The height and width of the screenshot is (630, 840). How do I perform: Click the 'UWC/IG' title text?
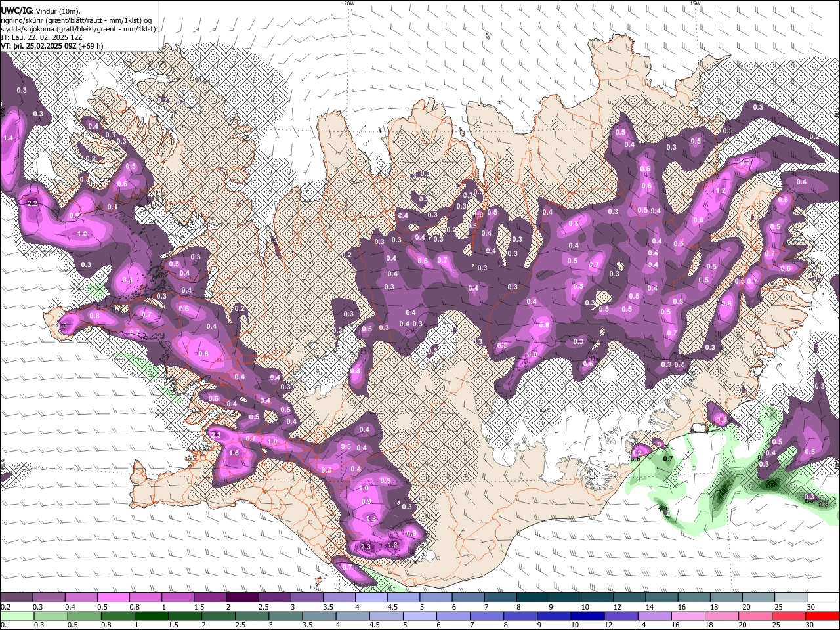point(16,10)
